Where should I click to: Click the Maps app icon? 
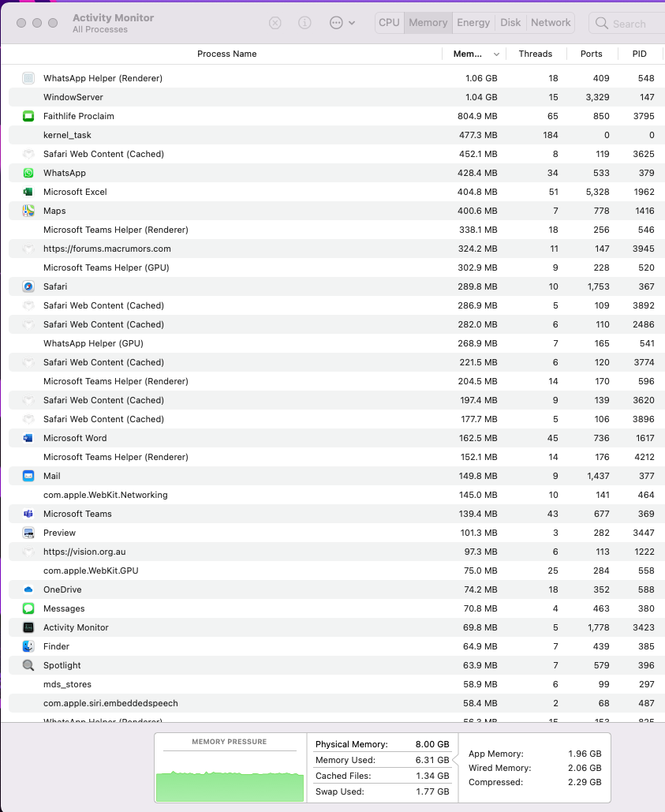(28, 211)
